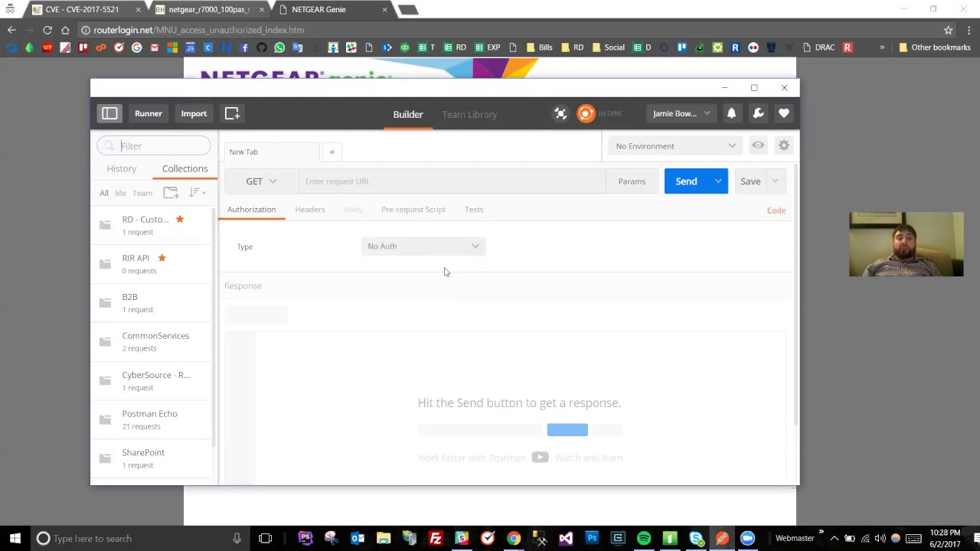This screenshot has height=551, width=980.
Task: Bookmark the page with the star icon
Action: click(948, 30)
